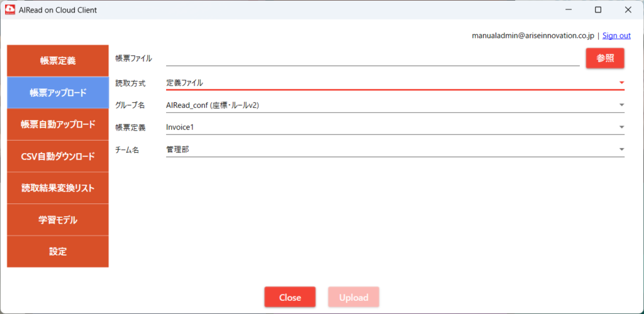
Task: Click the 帳票ファイル file path field
Action: point(372,58)
